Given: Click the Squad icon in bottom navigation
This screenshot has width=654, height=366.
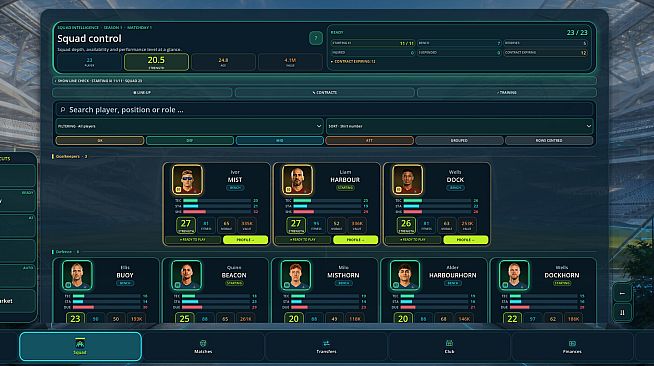Looking at the screenshot, I should [80, 343].
